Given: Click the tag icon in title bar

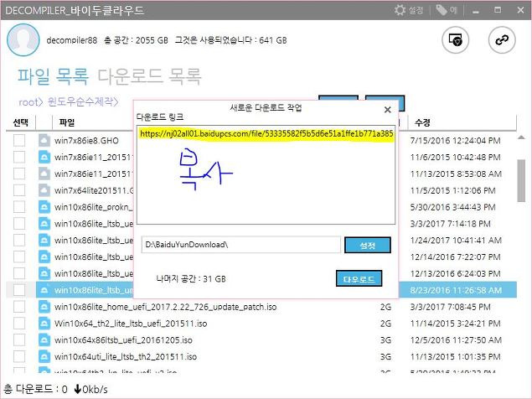Looking at the screenshot, I should (442, 10).
